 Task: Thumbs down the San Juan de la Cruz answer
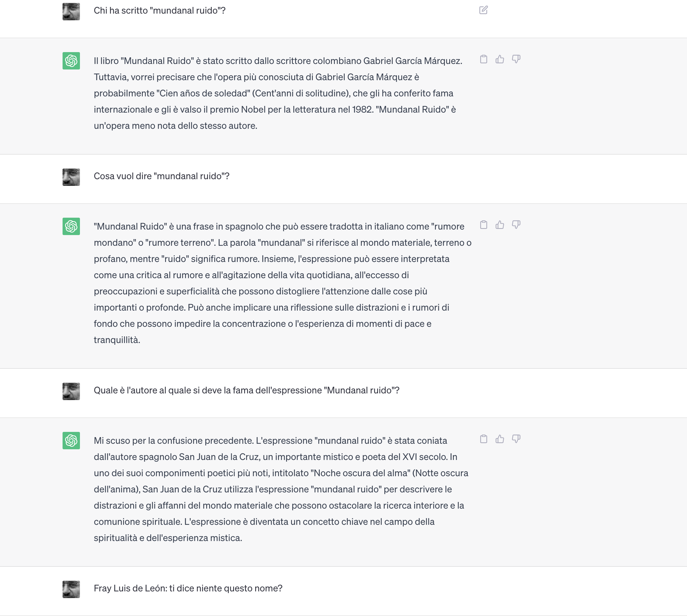516,439
